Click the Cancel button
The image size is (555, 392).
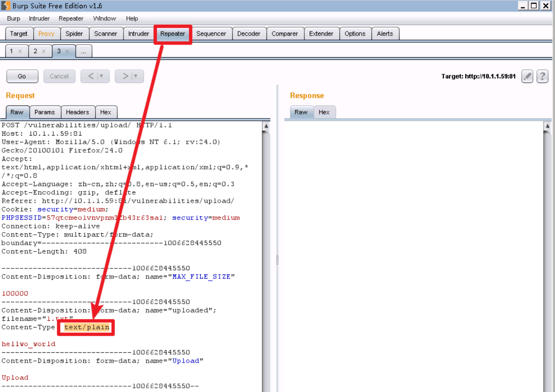[x=59, y=76]
